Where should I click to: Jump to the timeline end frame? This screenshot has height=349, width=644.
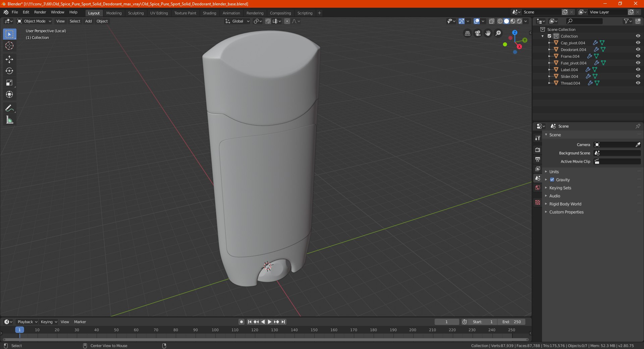click(283, 322)
